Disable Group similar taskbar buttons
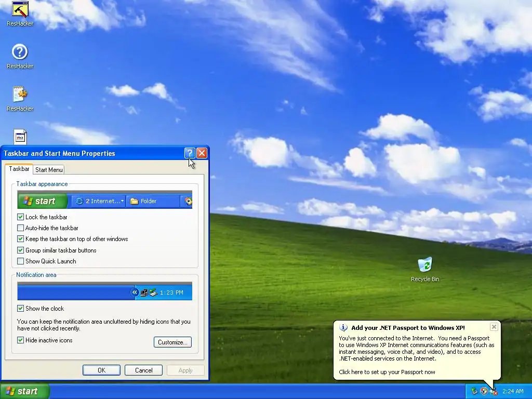532x399 pixels. pos(20,250)
